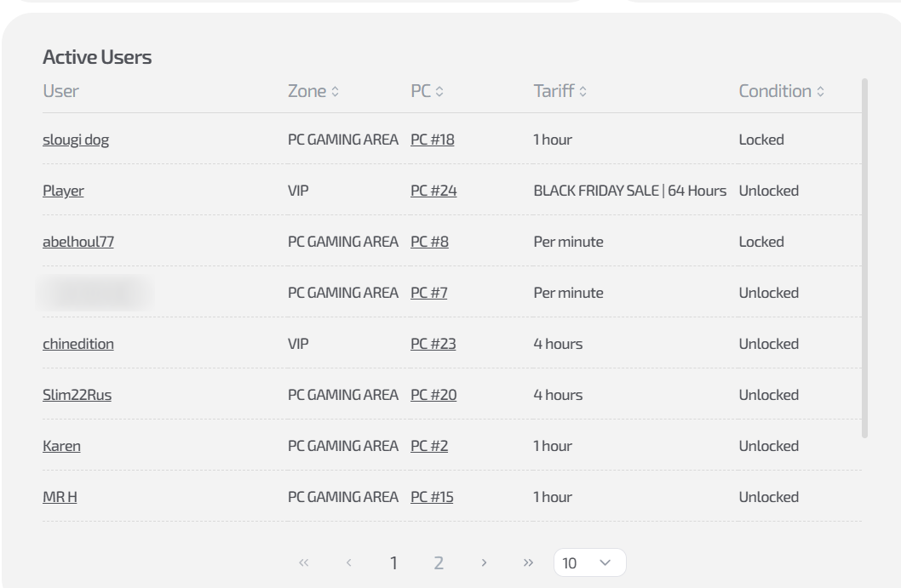Open Slim22Rus user profile
901x588 pixels.
point(77,395)
